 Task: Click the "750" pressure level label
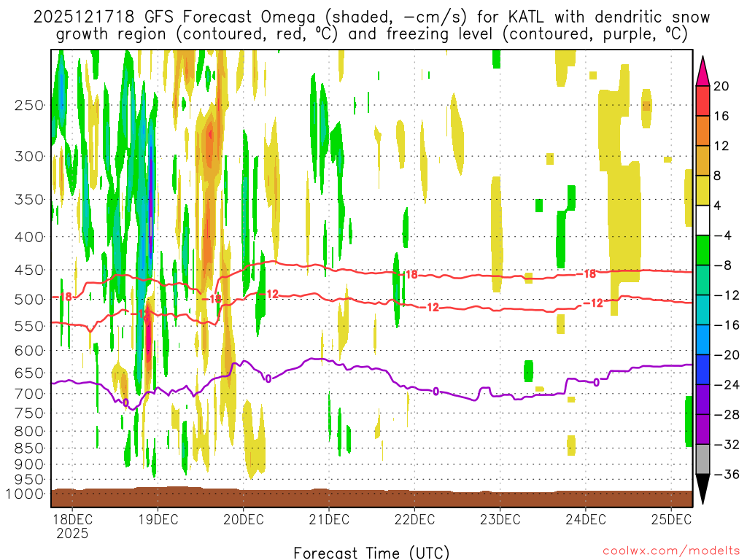click(29, 413)
